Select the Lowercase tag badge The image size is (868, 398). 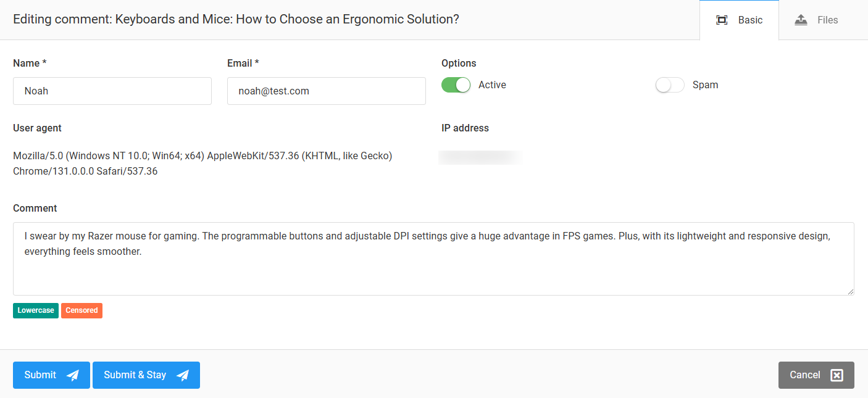tap(36, 310)
